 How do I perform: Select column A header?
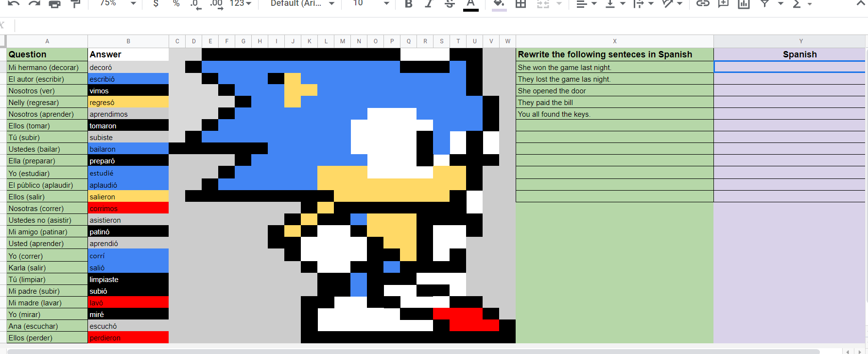47,41
